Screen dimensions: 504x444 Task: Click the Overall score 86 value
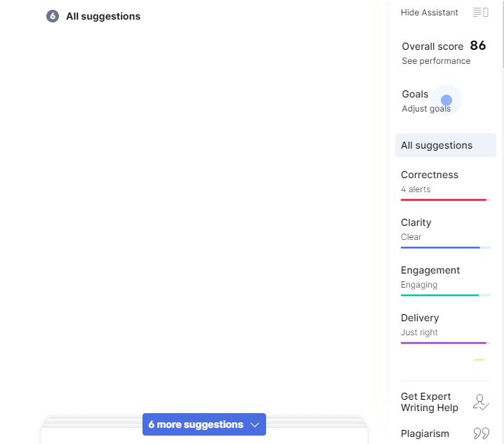[x=477, y=46]
